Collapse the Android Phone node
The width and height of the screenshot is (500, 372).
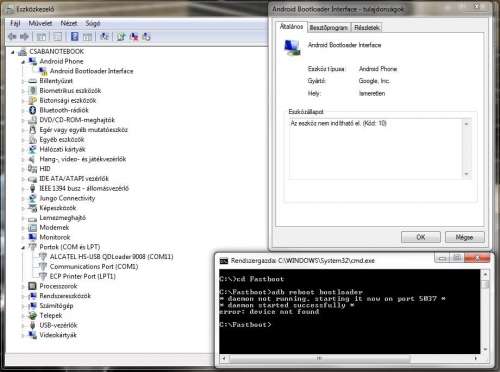tap(23, 62)
